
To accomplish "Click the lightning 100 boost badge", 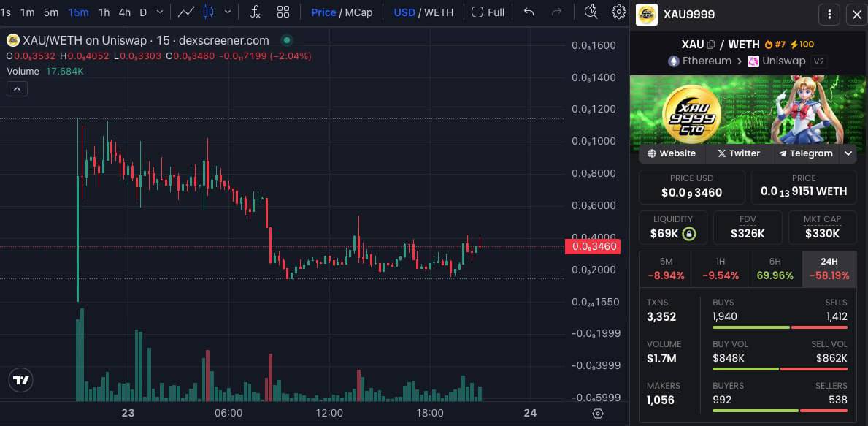I will (x=802, y=45).
